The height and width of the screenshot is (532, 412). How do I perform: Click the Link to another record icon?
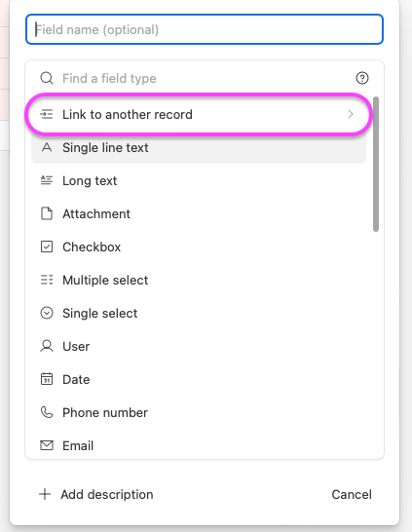coord(47,114)
